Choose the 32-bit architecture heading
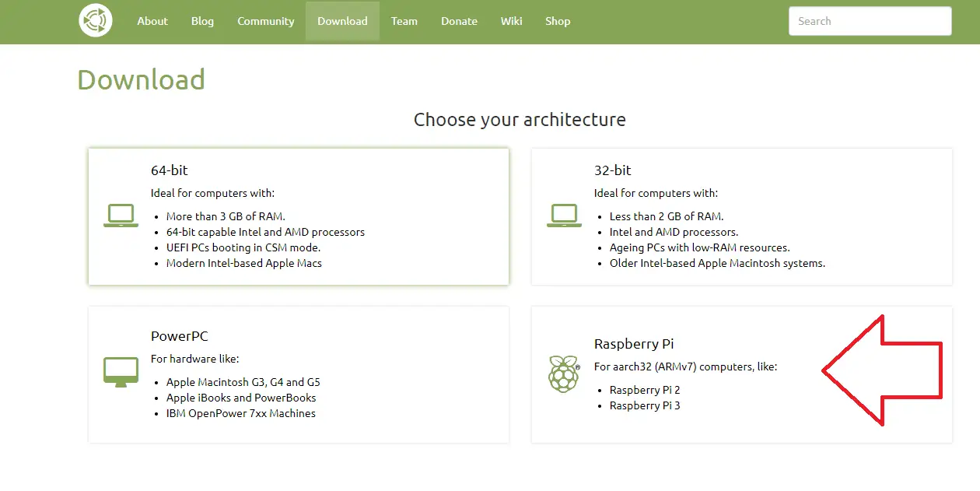The height and width of the screenshot is (491, 980). tap(613, 170)
